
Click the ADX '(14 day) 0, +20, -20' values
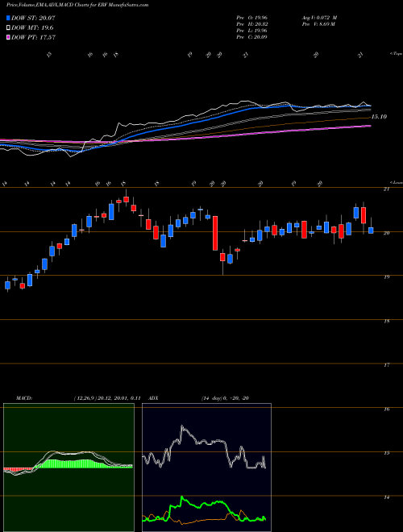(225, 398)
